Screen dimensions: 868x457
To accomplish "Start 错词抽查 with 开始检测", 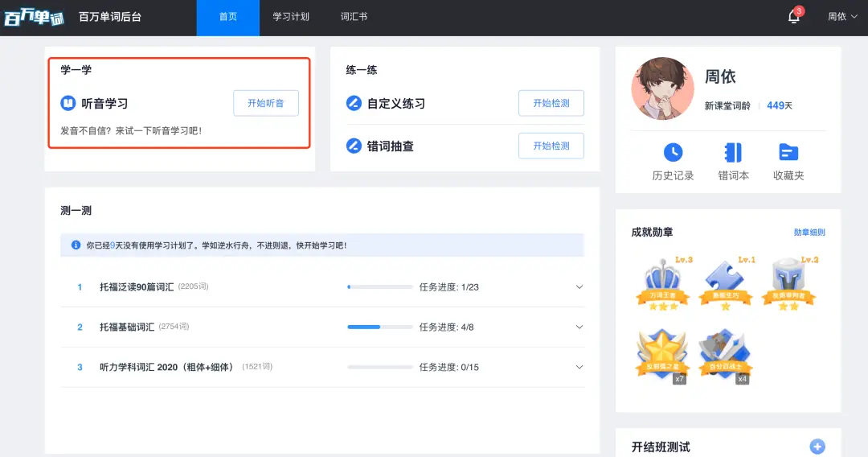I will (x=551, y=146).
